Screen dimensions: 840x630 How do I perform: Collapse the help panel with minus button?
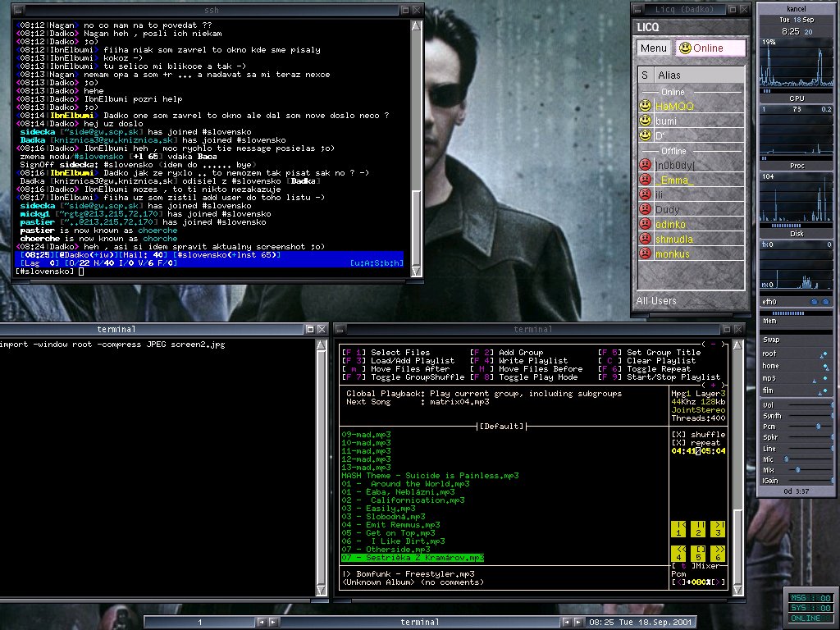point(714,345)
